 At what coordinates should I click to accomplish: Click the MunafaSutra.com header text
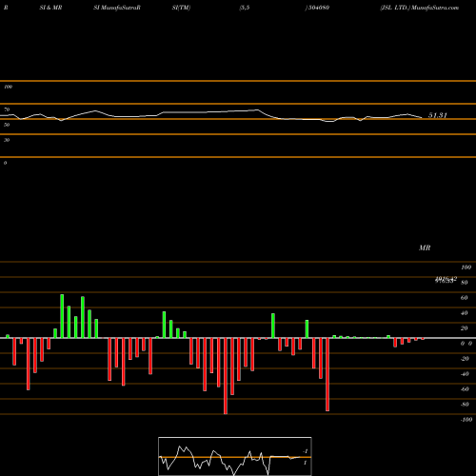(435, 8)
